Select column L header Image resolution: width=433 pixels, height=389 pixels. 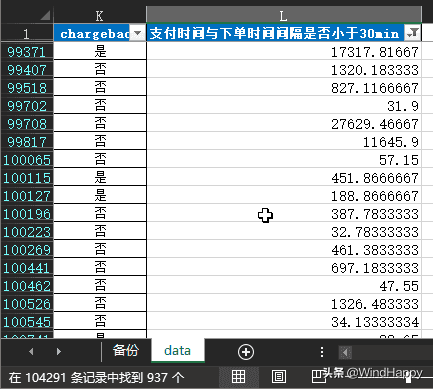click(x=284, y=15)
